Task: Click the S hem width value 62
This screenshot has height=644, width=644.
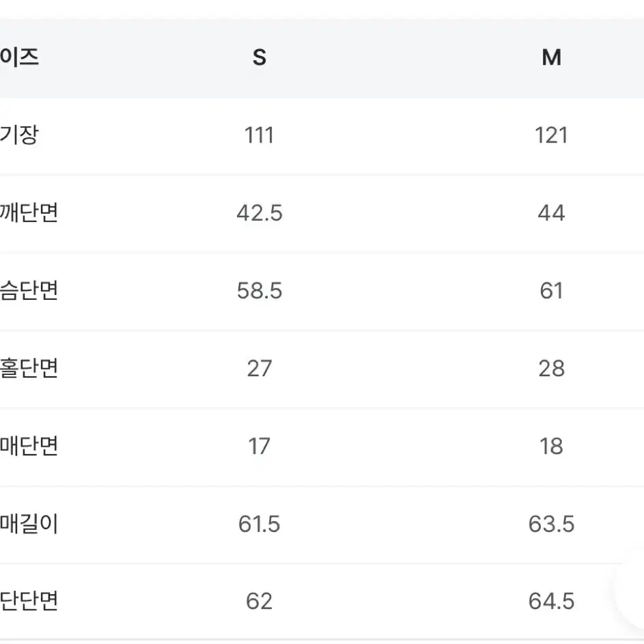Action: coord(259,601)
